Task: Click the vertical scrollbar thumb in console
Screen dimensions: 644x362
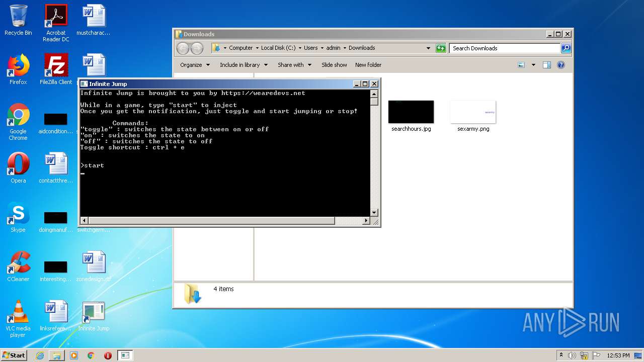Action: coord(374,102)
